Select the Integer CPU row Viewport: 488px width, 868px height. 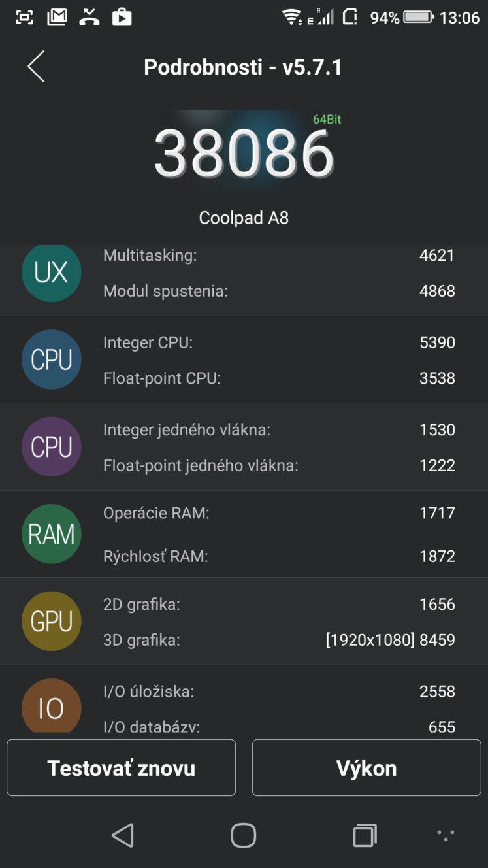point(279,342)
